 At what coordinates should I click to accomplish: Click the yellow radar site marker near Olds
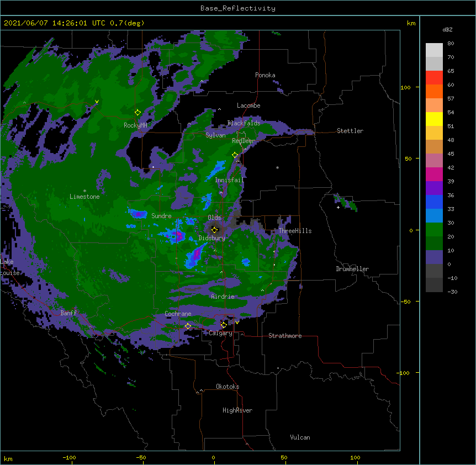tap(214, 230)
